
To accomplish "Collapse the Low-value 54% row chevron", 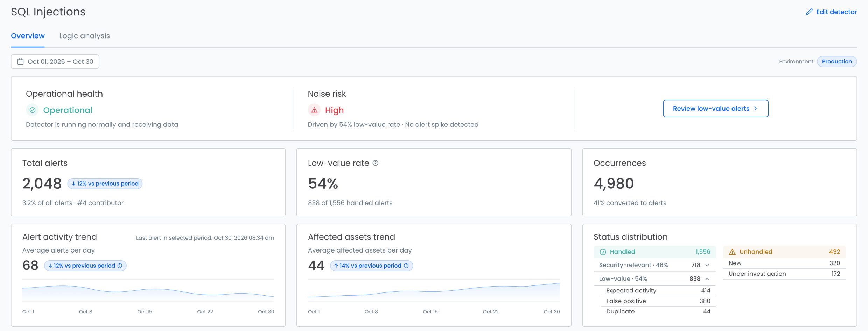I will (707, 279).
